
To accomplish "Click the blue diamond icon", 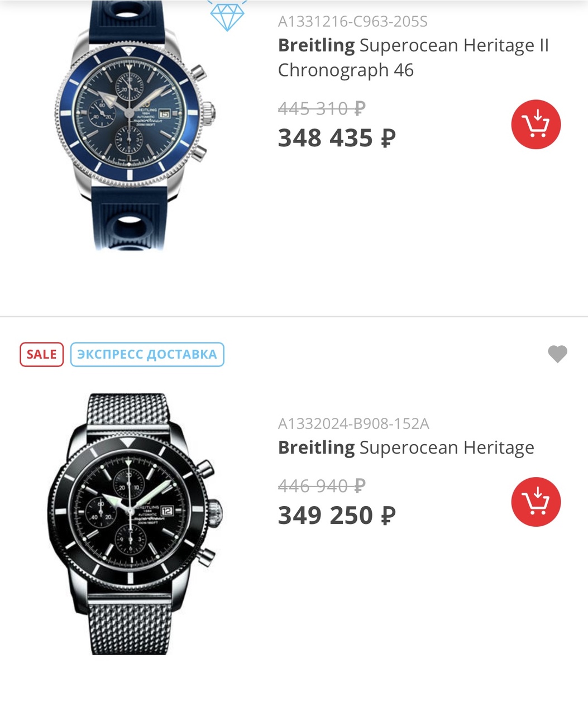I will pyautogui.click(x=227, y=15).
